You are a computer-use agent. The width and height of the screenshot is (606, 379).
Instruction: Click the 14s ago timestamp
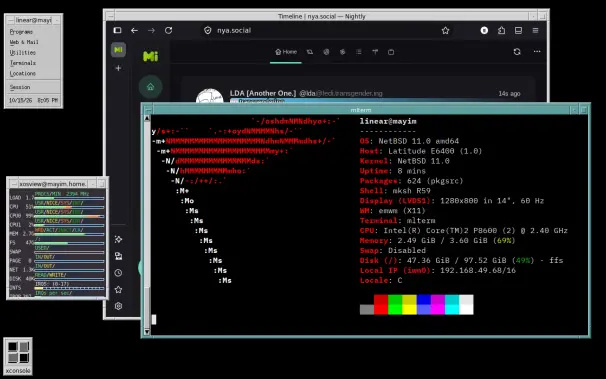pyautogui.click(x=509, y=93)
